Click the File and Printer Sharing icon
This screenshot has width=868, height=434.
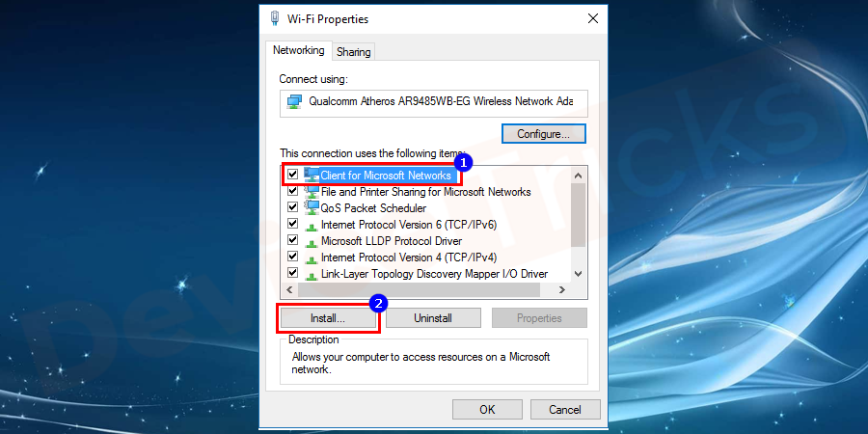(312, 192)
